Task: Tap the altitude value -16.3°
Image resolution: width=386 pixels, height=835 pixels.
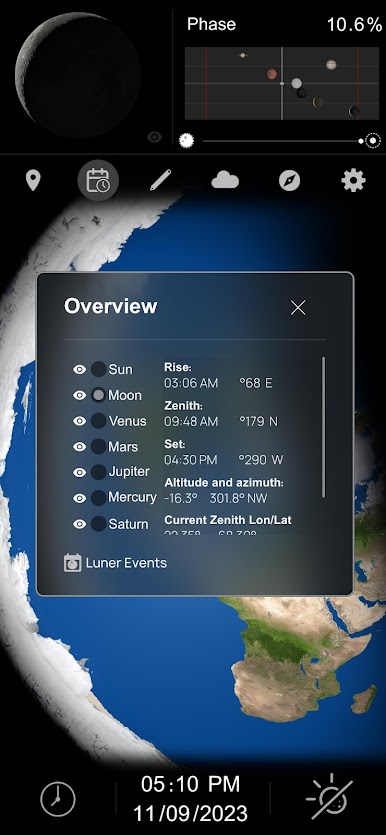Action: [180, 498]
